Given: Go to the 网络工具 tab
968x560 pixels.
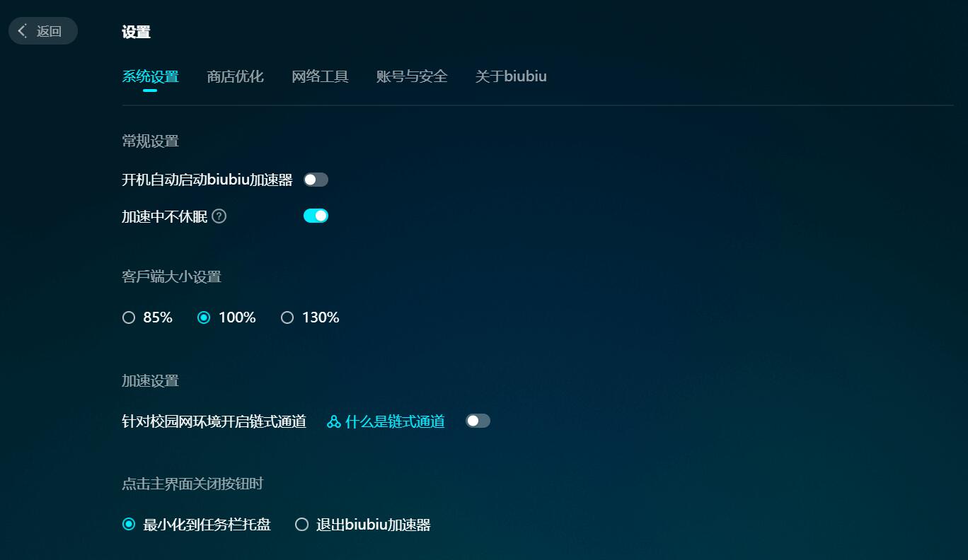Looking at the screenshot, I should pos(320,76).
